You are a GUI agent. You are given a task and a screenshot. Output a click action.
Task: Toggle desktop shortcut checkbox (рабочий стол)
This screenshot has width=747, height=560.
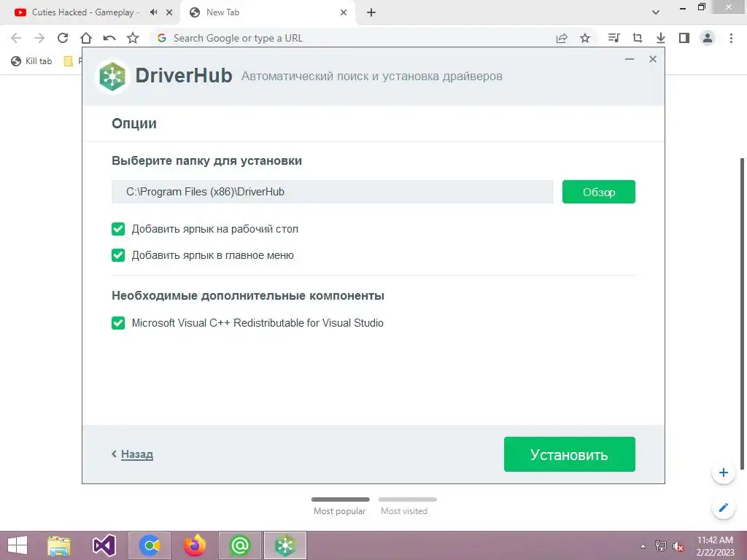[x=118, y=229]
